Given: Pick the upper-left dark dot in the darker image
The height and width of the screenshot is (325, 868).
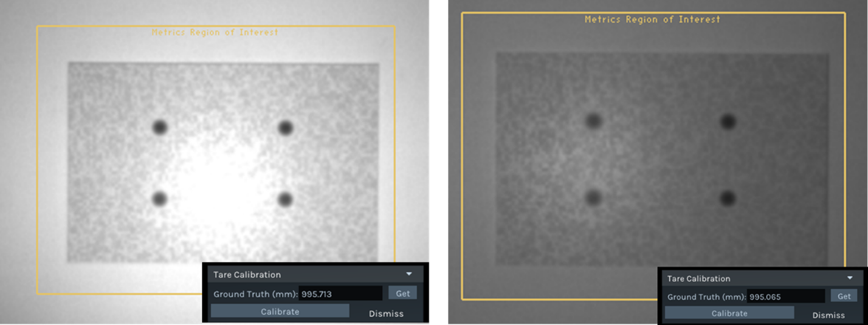Looking at the screenshot, I should tap(593, 121).
